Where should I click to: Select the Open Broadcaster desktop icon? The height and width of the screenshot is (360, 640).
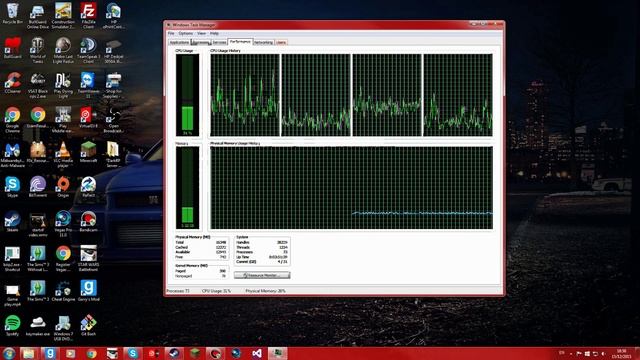113,120
